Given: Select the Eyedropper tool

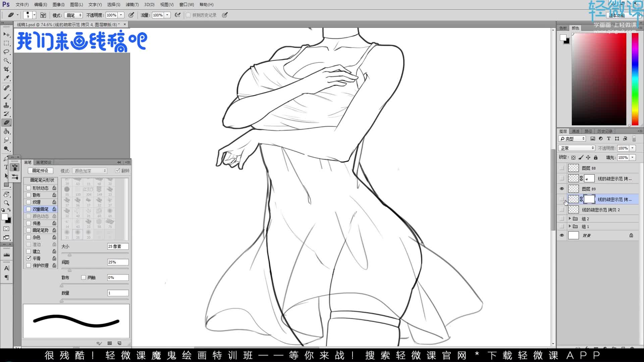Looking at the screenshot, I should pyautogui.click(x=6, y=78).
